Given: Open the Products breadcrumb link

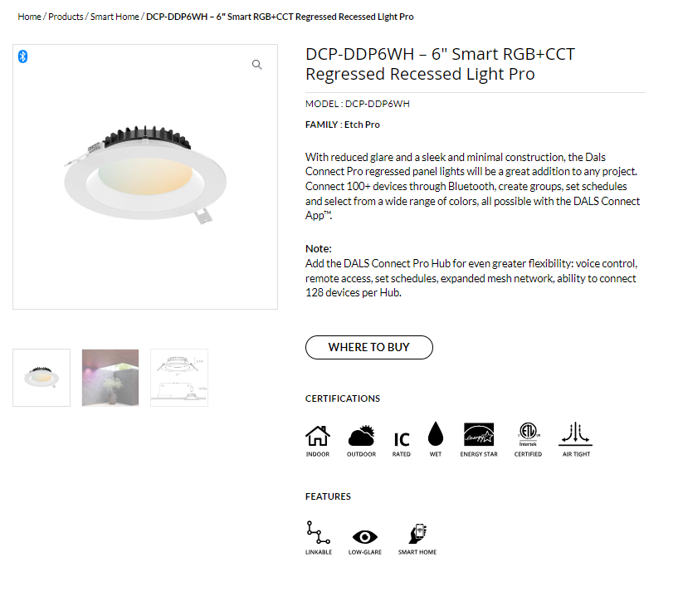Looking at the screenshot, I should pyautogui.click(x=66, y=17).
